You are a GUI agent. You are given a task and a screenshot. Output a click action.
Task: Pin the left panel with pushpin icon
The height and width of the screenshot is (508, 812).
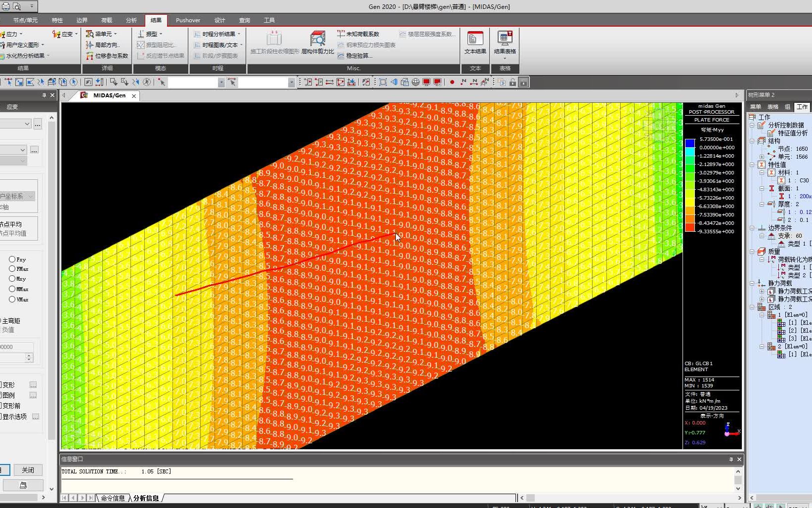44,95
